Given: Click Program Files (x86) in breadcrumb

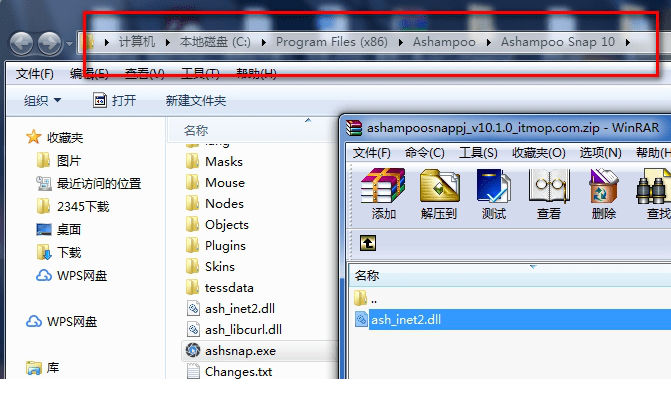Looking at the screenshot, I should point(332,42).
